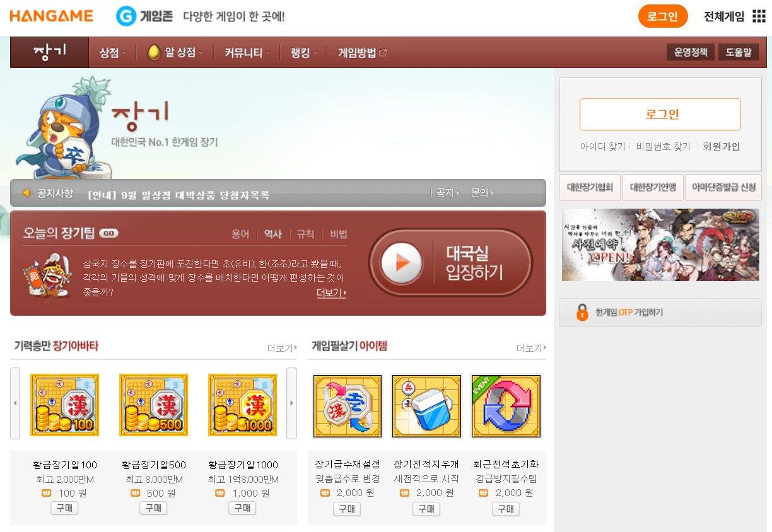
Task: Click the OTP lock icon
Action: click(582, 312)
